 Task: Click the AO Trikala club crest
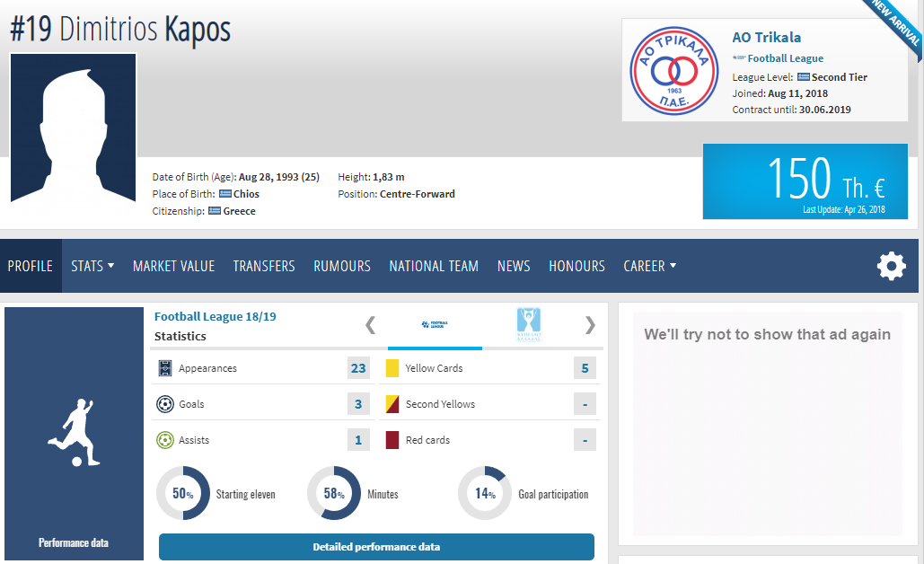(673, 70)
